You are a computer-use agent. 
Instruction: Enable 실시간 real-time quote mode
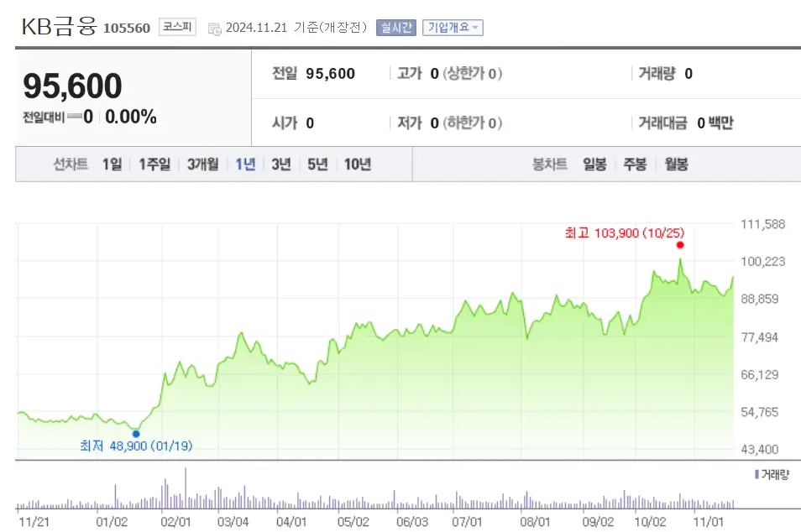click(395, 27)
